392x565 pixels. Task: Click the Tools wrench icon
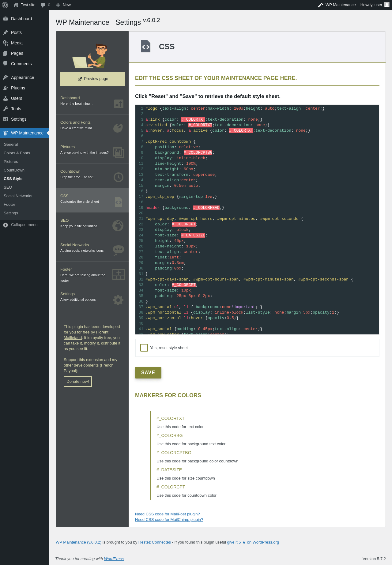pyautogui.click(x=6, y=109)
